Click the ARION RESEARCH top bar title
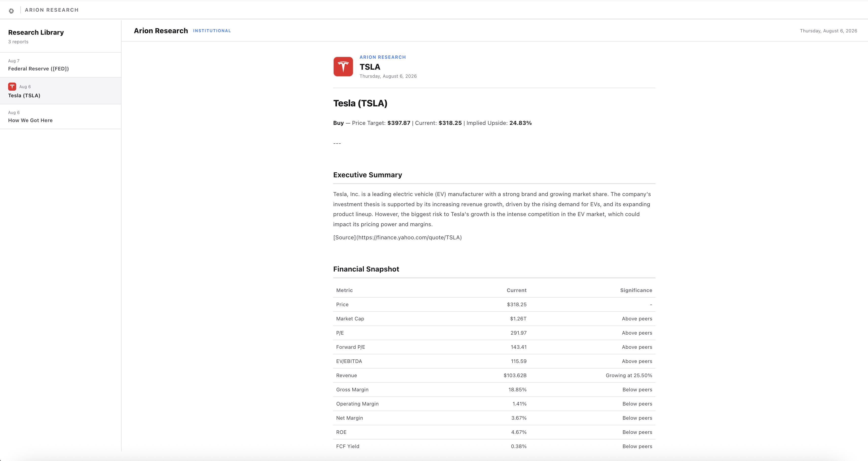This screenshot has width=868, height=461. pos(51,10)
